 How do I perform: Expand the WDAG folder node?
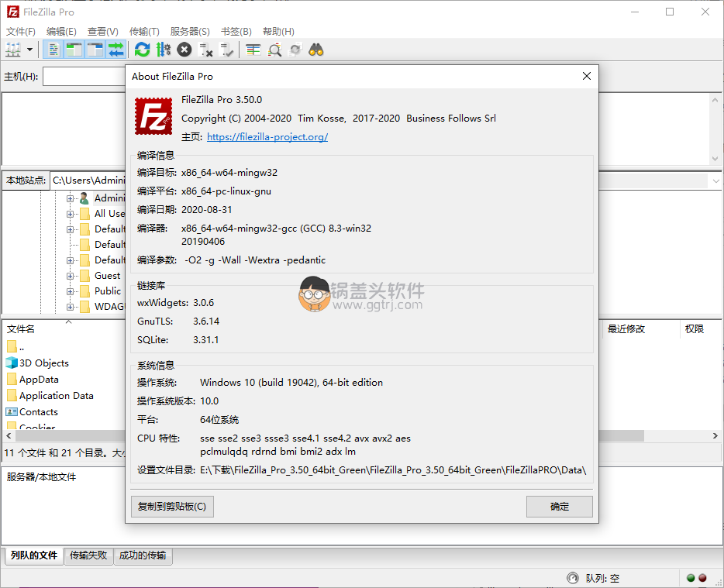point(70,307)
